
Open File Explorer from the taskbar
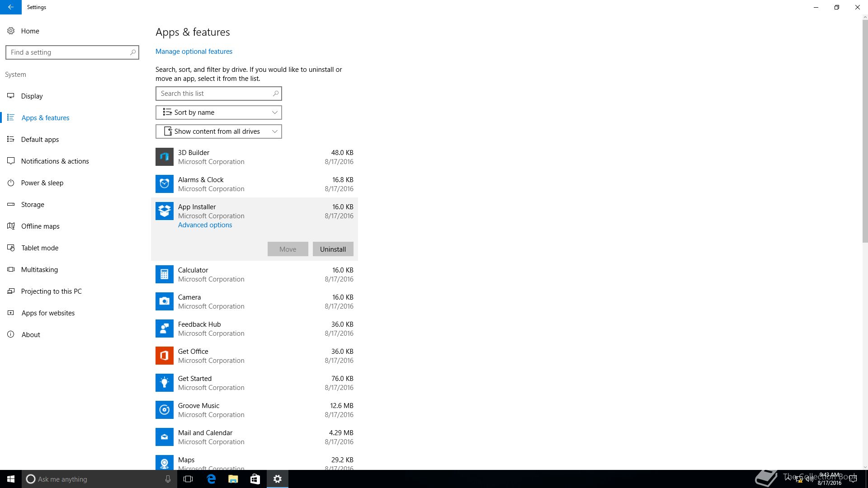[233, 479]
